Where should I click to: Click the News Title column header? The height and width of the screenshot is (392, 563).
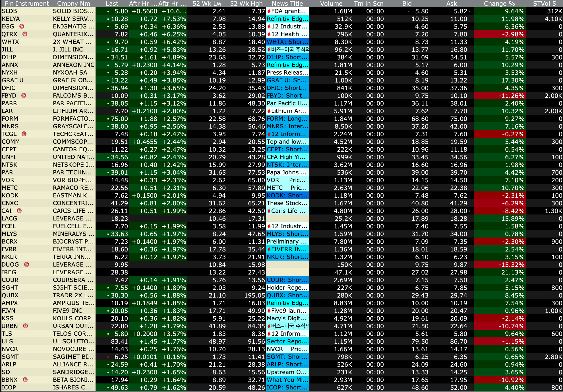287,3
